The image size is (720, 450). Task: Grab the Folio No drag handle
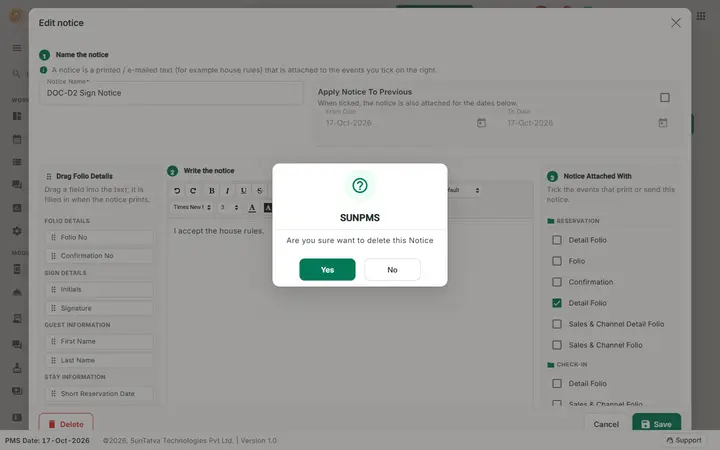pos(53,237)
